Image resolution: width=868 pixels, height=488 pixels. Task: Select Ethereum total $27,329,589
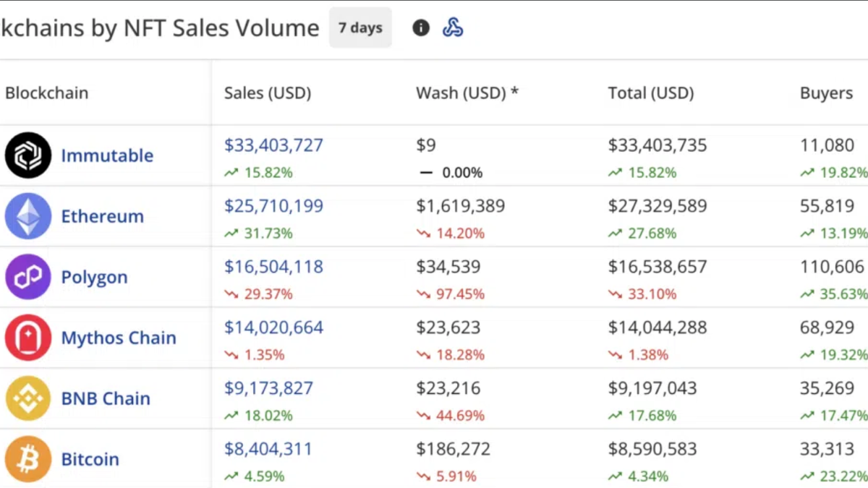coord(658,206)
